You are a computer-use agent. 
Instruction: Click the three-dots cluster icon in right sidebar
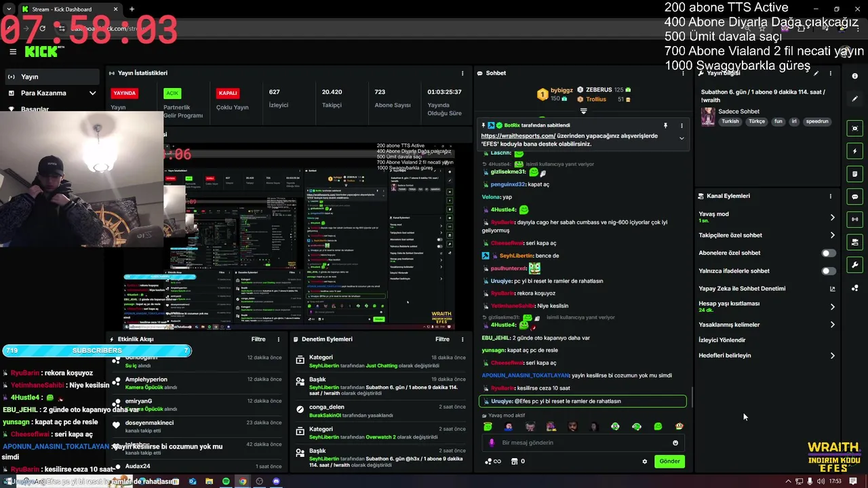point(854,288)
